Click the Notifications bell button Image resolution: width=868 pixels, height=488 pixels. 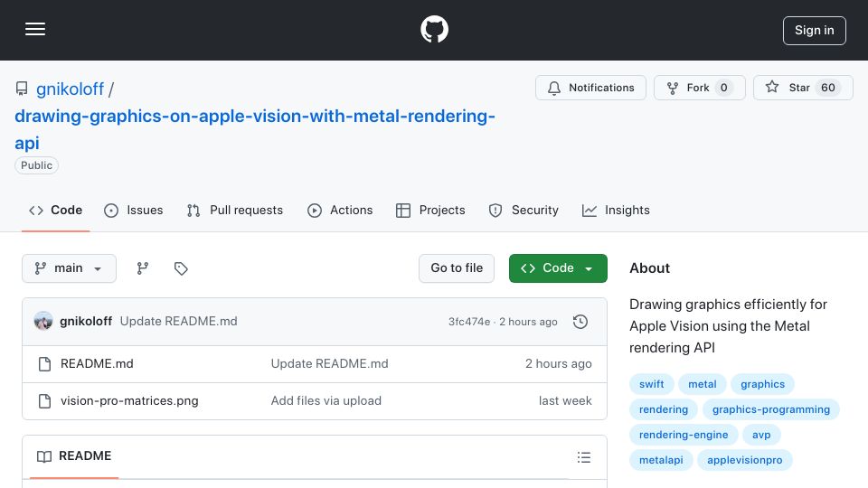pos(590,88)
